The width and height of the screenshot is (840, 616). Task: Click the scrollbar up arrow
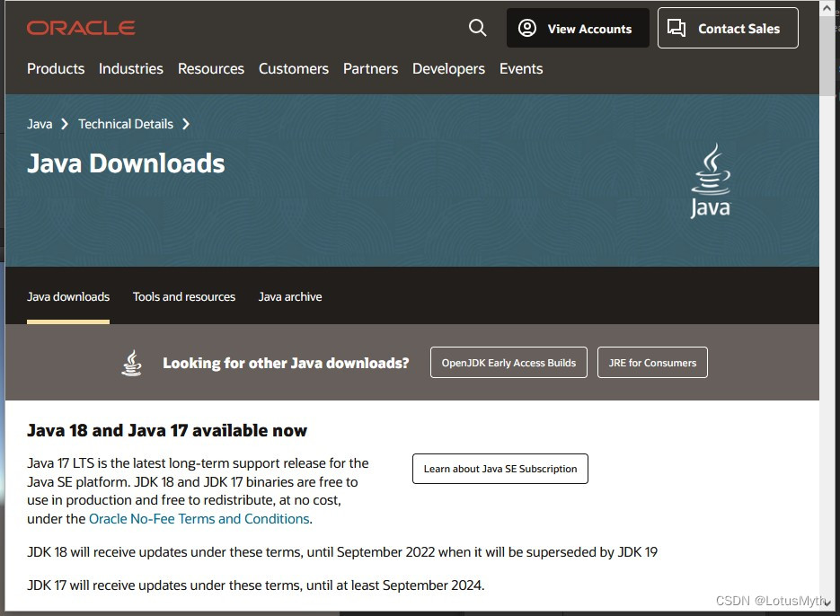click(x=827, y=8)
